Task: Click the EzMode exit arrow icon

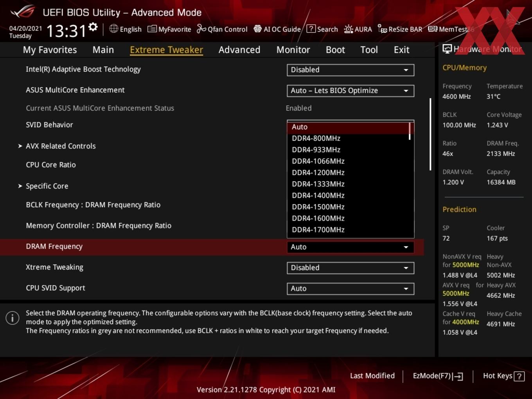Action: tap(458, 376)
